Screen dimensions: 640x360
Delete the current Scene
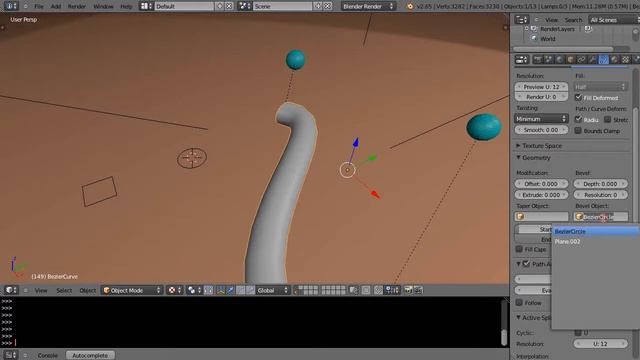(x=327, y=6)
